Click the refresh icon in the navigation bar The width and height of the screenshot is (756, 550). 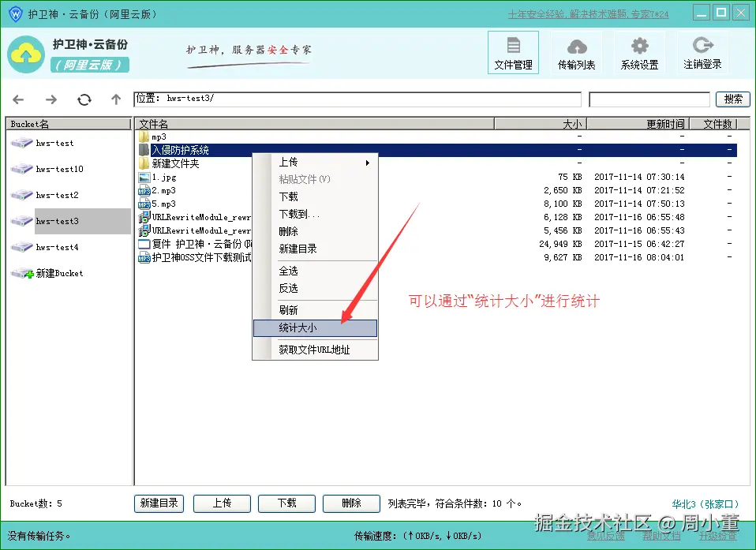click(x=84, y=99)
